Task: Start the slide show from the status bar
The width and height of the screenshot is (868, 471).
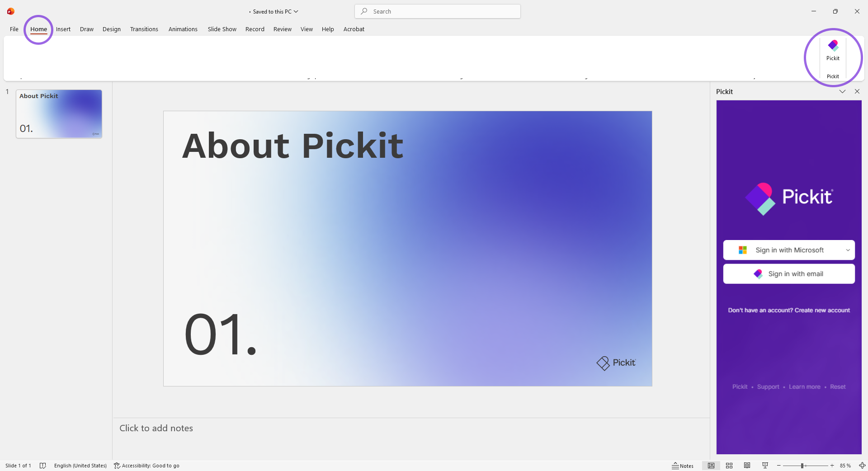Action: (x=765, y=466)
